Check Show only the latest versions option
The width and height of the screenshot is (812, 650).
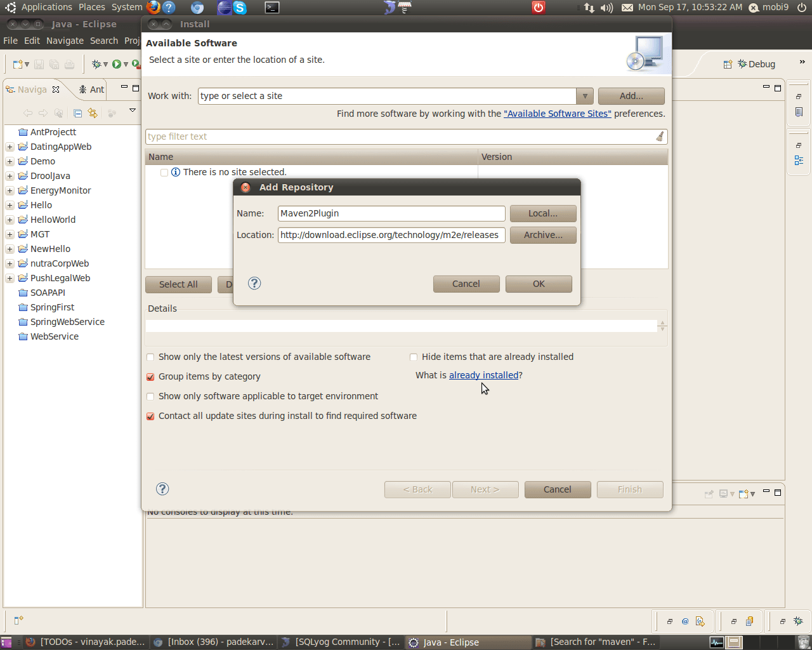coord(150,357)
